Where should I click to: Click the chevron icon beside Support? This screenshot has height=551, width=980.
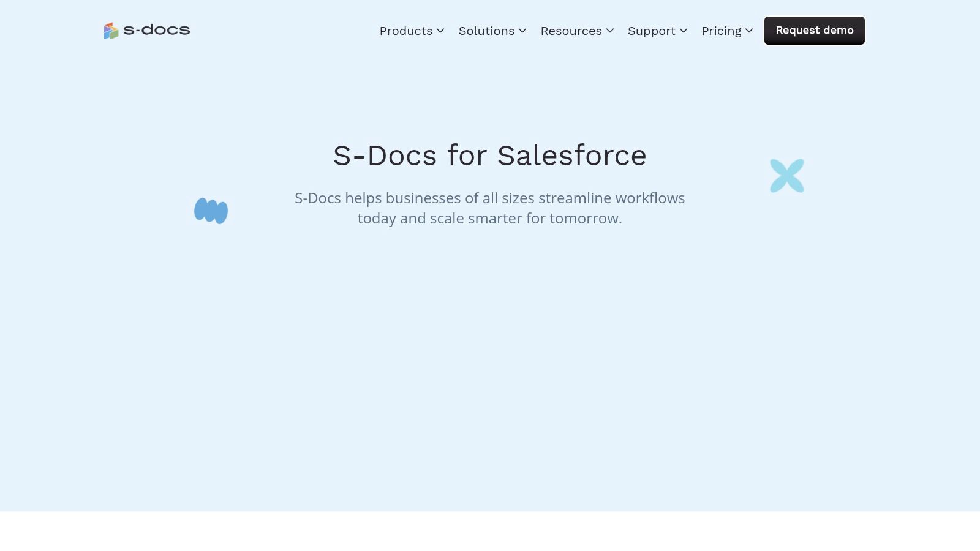click(684, 31)
